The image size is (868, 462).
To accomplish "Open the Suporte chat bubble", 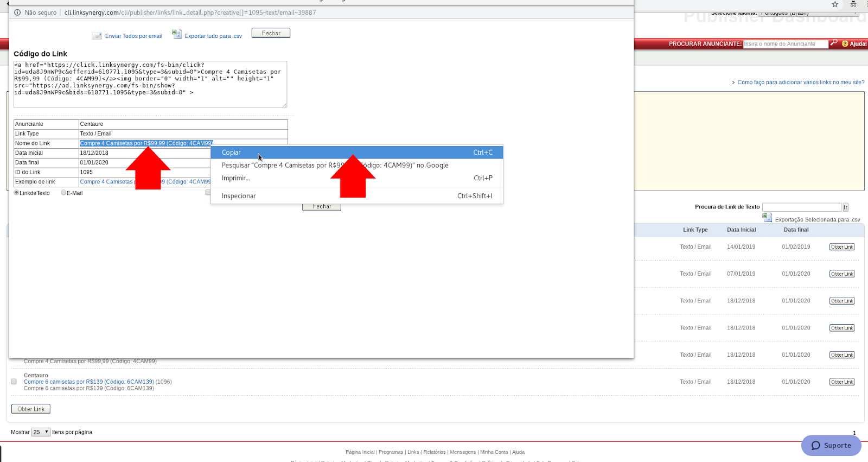I will pyautogui.click(x=831, y=446).
